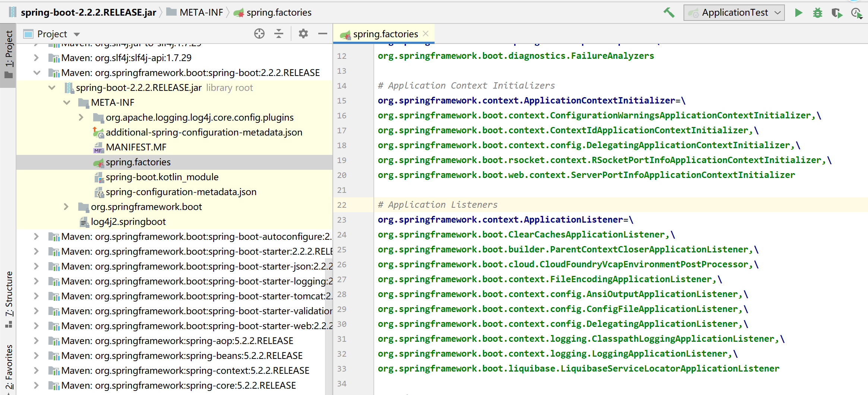Click the collapse all icon in Project panel
The height and width of the screenshot is (395, 868).
[279, 34]
